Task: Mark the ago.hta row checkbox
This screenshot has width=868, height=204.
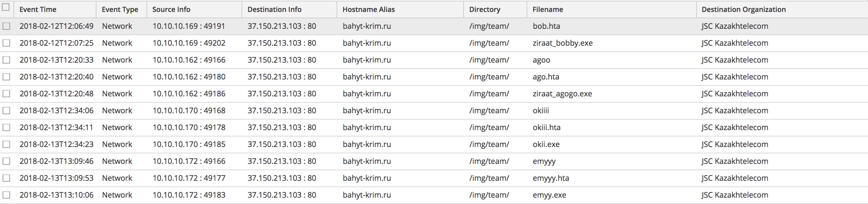Action: (6, 77)
